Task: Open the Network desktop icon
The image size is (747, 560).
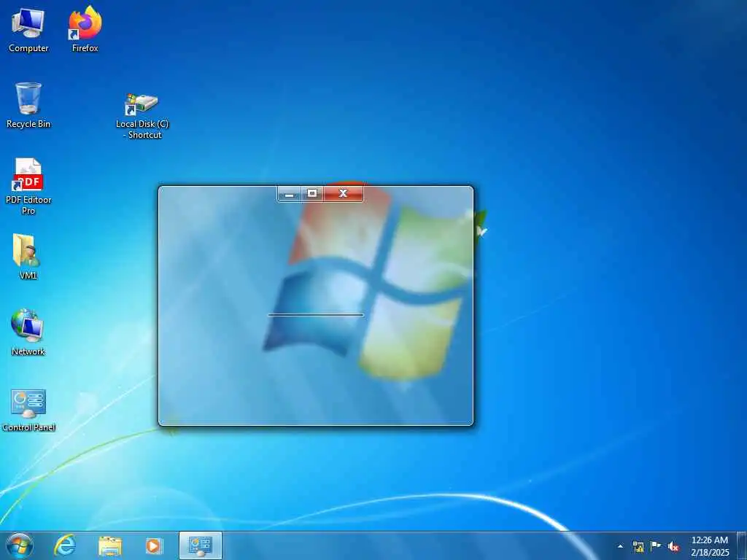Action: 28,332
